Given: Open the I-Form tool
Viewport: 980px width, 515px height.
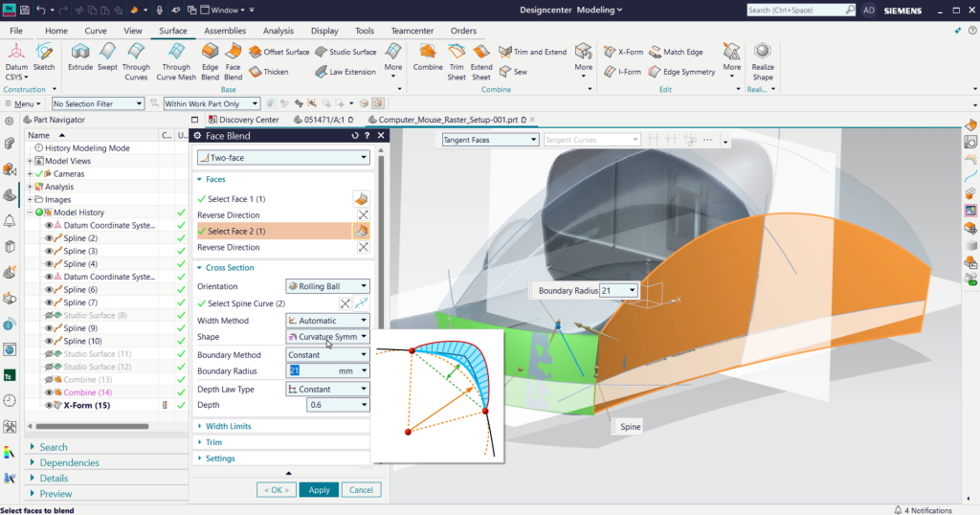Looking at the screenshot, I should click(x=622, y=72).
